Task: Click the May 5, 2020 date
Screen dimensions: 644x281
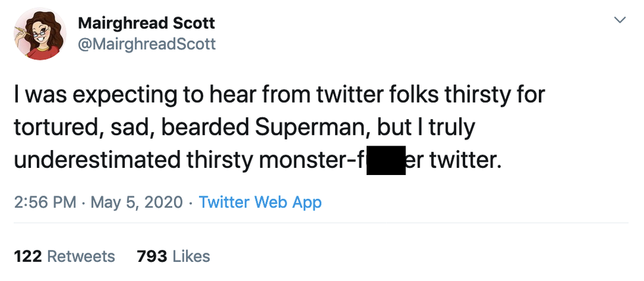Action: 136,202
